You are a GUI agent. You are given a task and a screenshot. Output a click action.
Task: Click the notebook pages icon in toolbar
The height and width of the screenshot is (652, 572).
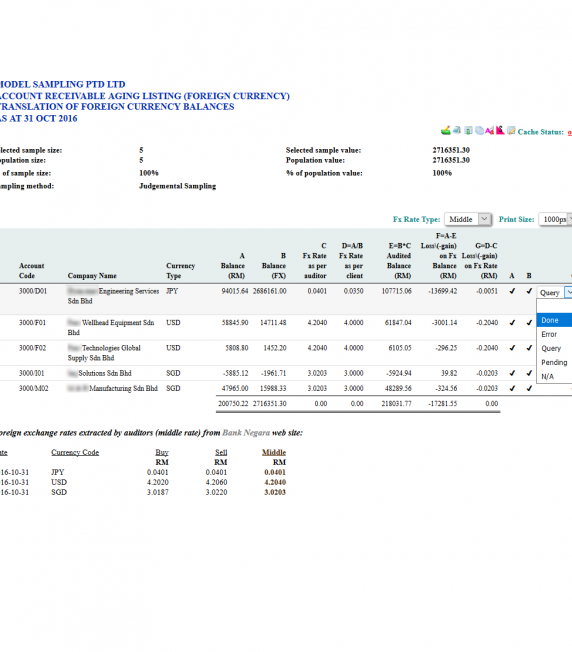coord(457,131)
